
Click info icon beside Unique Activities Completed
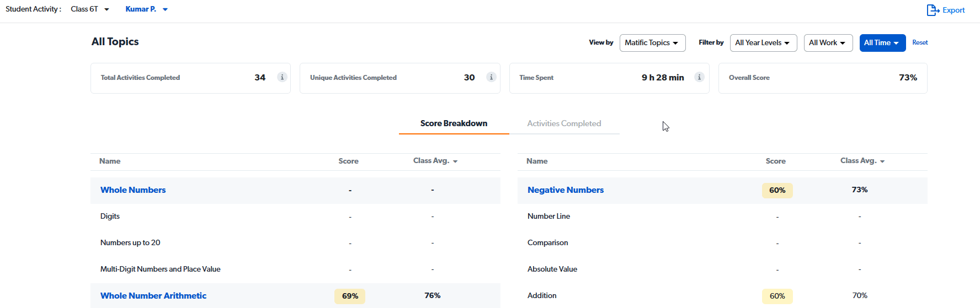(x=491, y=77)
